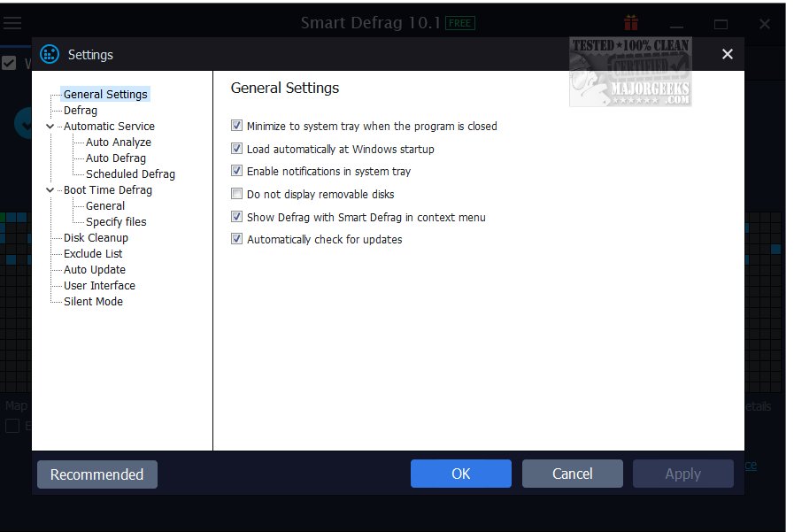Open Auto Defrag settings

pyautogui.click(x=116, y=158)
